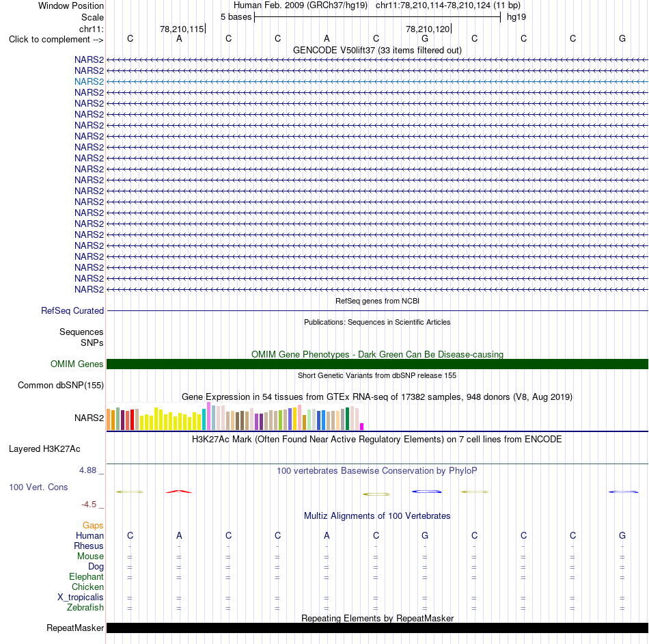Open 'Publications: Sequences in Scientific Articles' title

(x=377, y=322)
